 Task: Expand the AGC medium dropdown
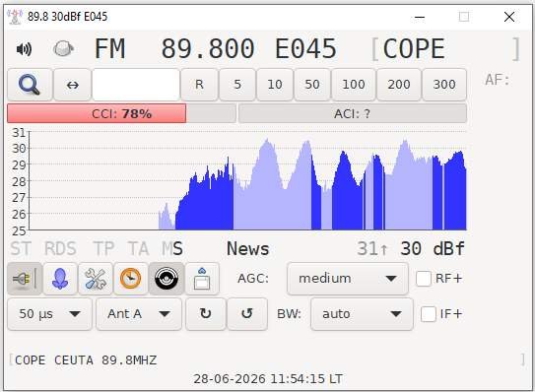(x=348, y=279)
